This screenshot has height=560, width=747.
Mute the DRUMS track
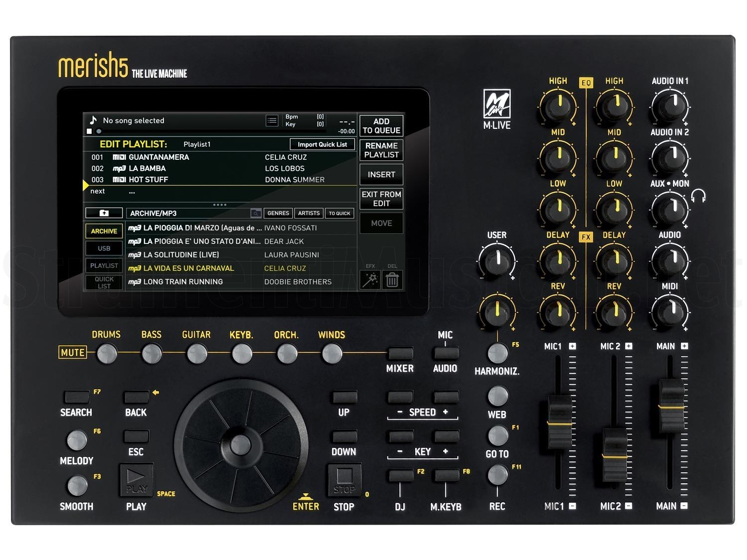tap(107, 354)
